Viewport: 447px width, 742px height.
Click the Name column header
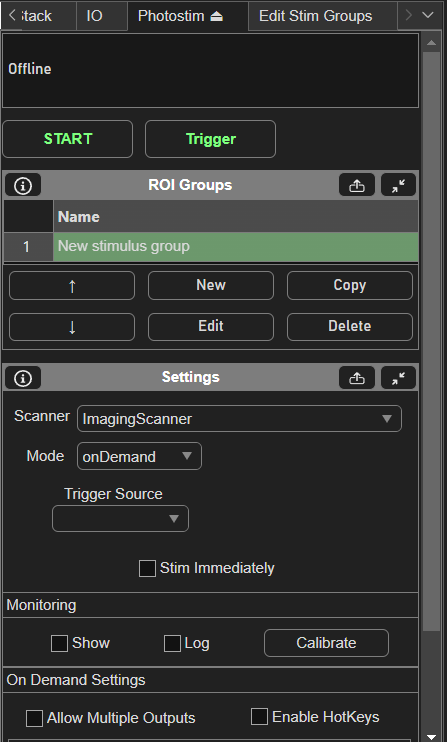pyautogui.click(x=236, y=216)
